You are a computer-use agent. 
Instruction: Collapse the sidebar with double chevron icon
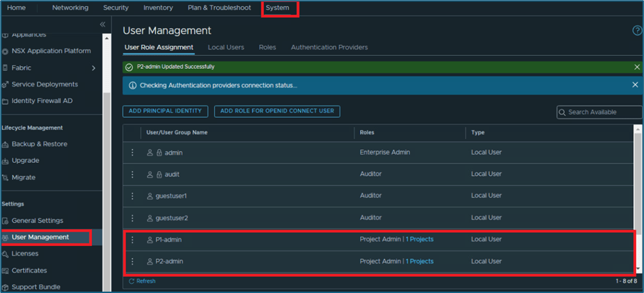pyautogui.click(x=102, y=25)
